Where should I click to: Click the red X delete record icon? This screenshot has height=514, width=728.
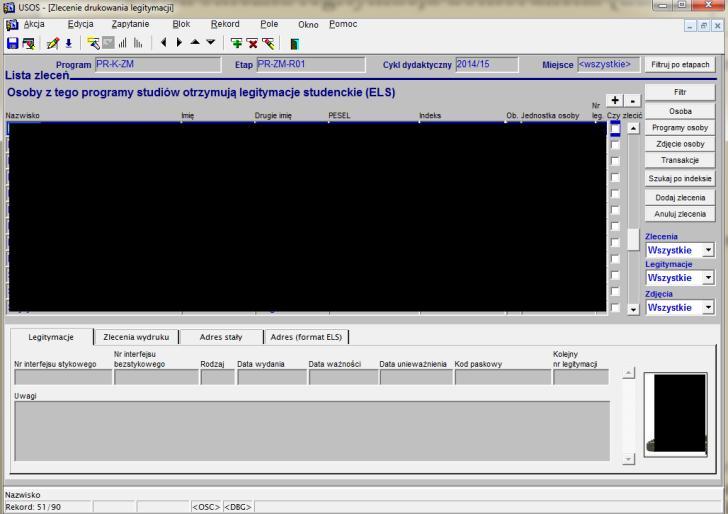coord(253,44)
